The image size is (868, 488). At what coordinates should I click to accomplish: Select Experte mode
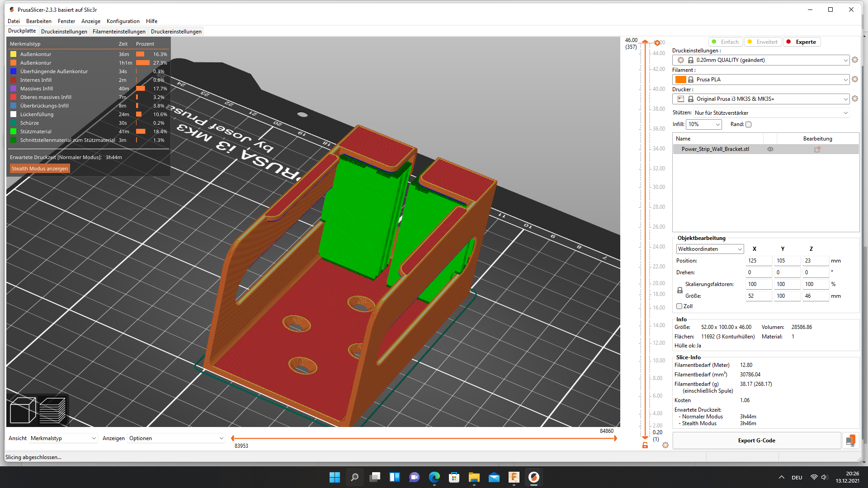[x=801, y=42]
